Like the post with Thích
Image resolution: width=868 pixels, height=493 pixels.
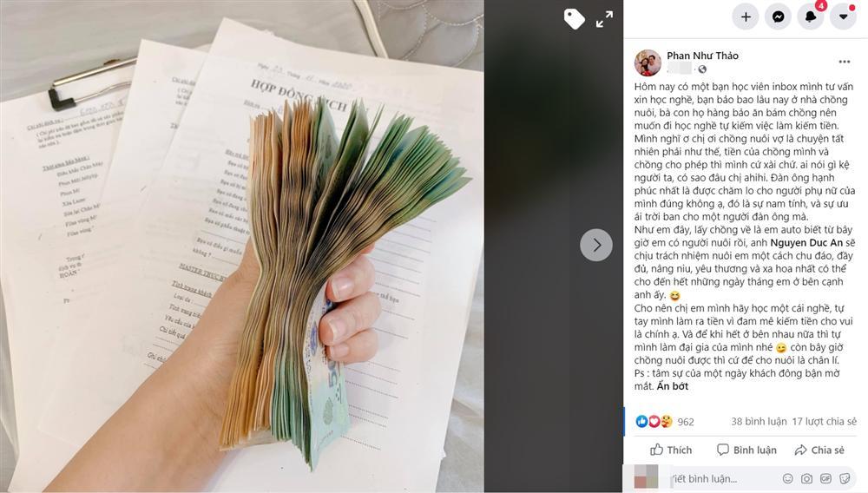click(671, 450)
